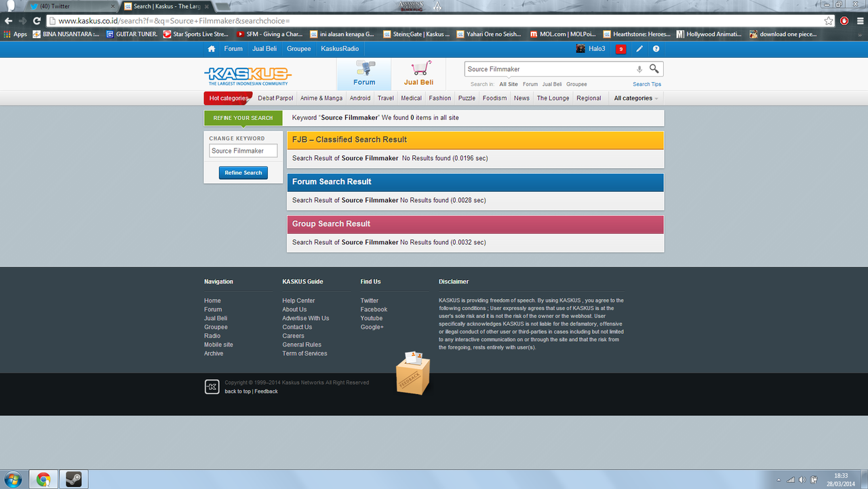Open the Feedback footer link
The image size is (868, 489).
coord(266,391)
